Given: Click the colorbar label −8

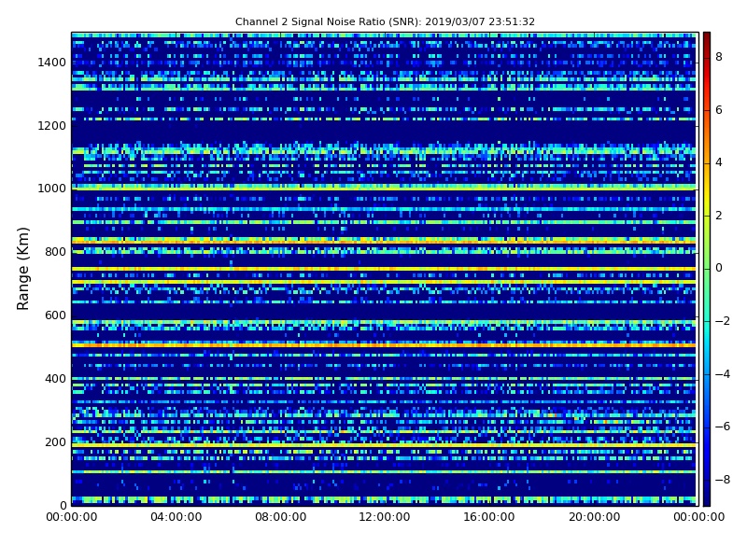Looking at the screenshot, I should pyautogui.click(x=723, y=480).
